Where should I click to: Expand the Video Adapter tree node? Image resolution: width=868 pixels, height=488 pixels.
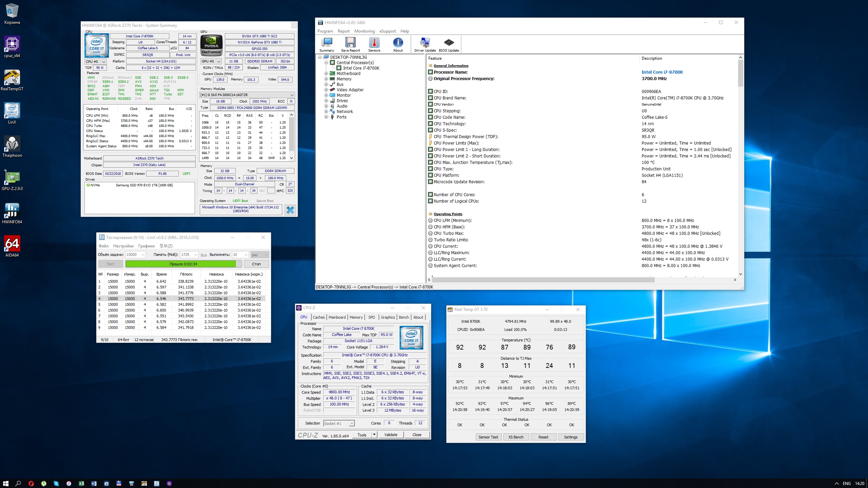tap(326, 90)
